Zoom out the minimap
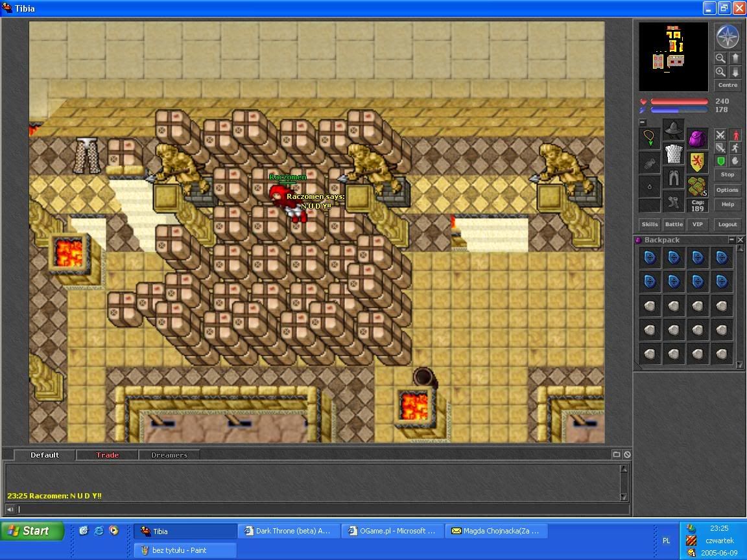Viewport: 747px width, 560px height. tap(720, 58)
